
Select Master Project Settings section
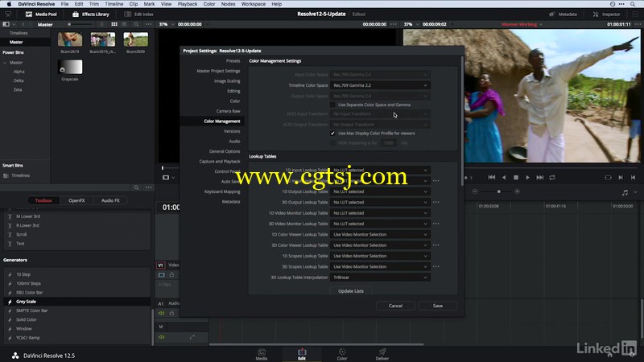coord(218,71)
